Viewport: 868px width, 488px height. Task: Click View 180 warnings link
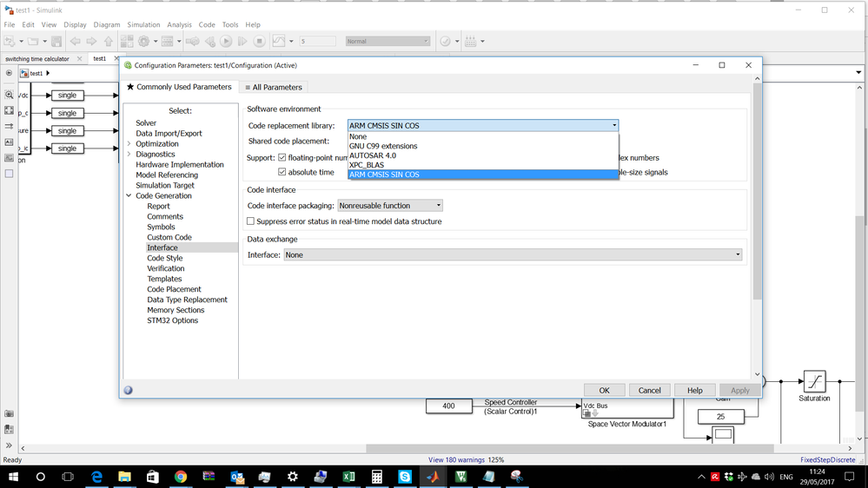pos(456,460)
